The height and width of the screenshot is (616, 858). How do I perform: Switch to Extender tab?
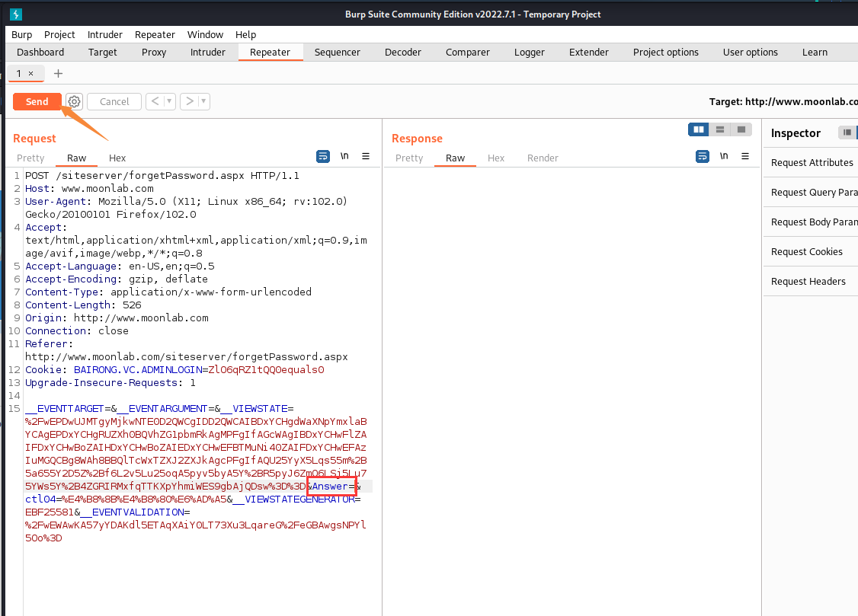point(589,52)
